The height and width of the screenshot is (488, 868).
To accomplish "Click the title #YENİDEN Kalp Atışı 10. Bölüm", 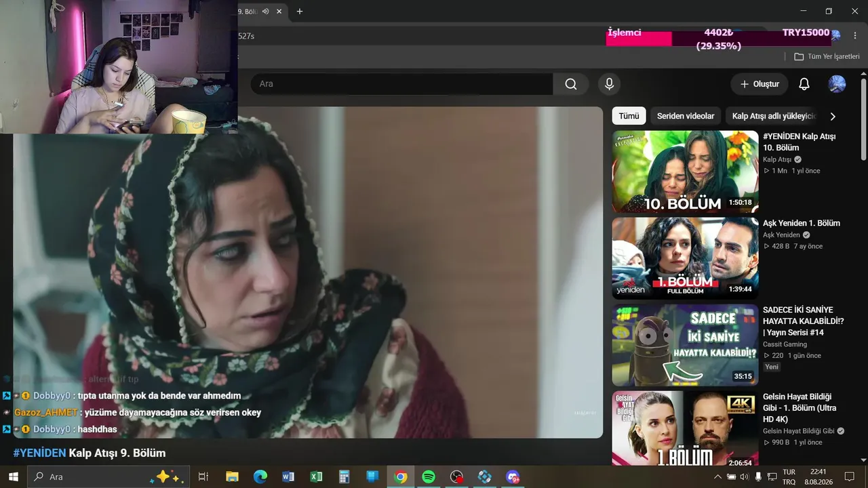I will (x=800, y=142).
